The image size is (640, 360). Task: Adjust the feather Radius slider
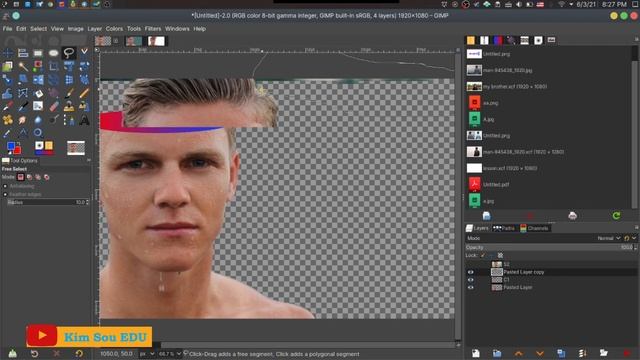(48, 202)
